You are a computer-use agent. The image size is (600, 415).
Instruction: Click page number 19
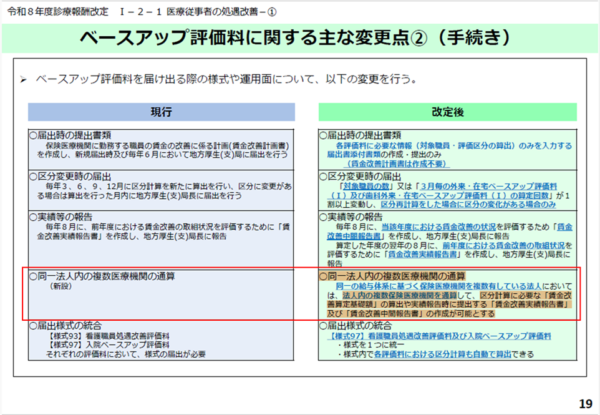(x=584, y=403)
